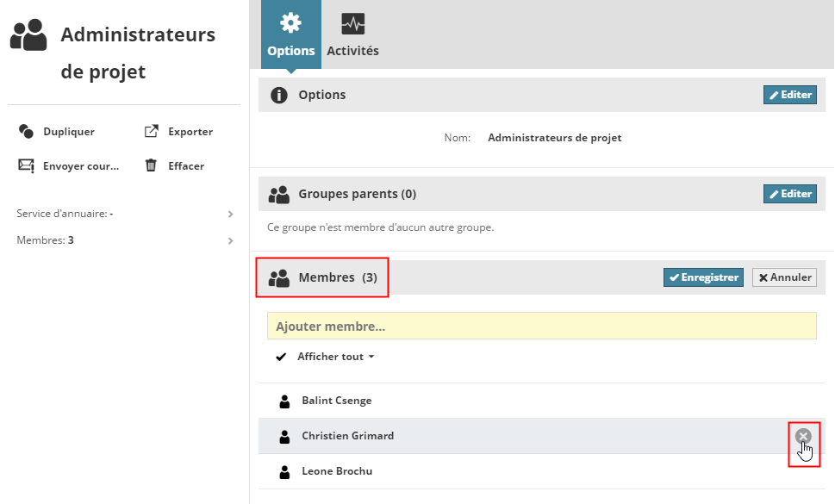Expand the Service d'annuaire chevron

pos(230,214)
